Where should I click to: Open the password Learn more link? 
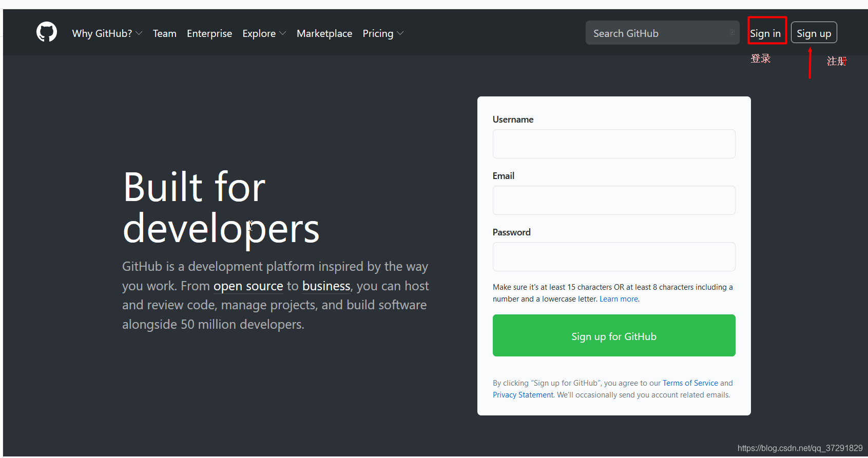tap(619, 299)
